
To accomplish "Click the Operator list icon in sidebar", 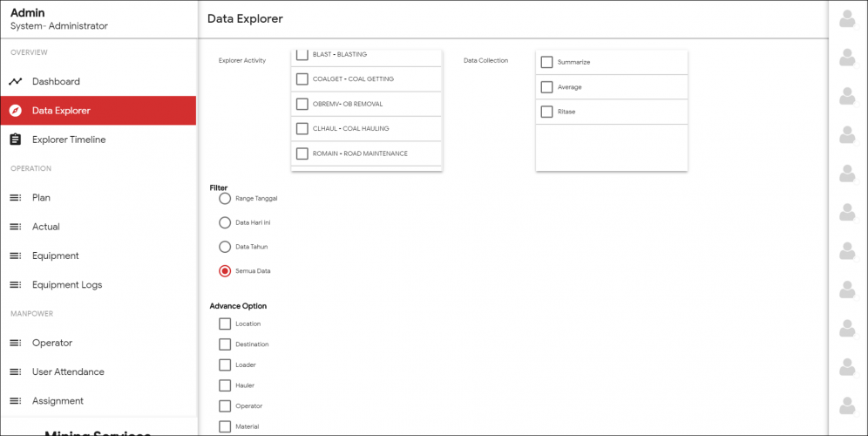I will click(16, 343).
